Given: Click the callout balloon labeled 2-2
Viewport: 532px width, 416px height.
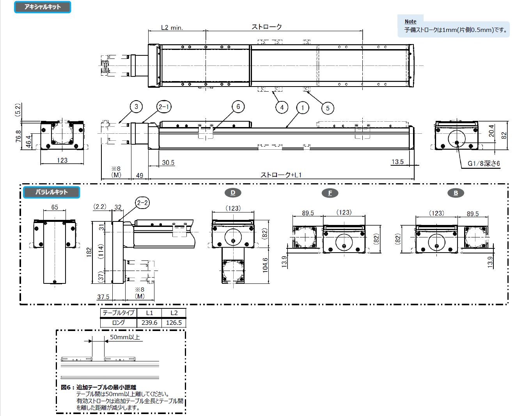Looking at the screenshot, I should [x=142, y=203].
